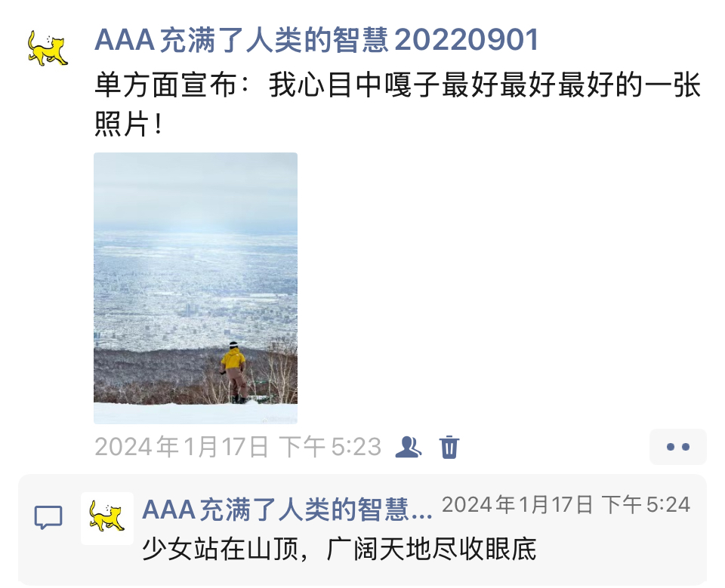Screen dimensions: 725x588
Task: Open the post author's yellow cat avatar
Action: coord(47,48)
